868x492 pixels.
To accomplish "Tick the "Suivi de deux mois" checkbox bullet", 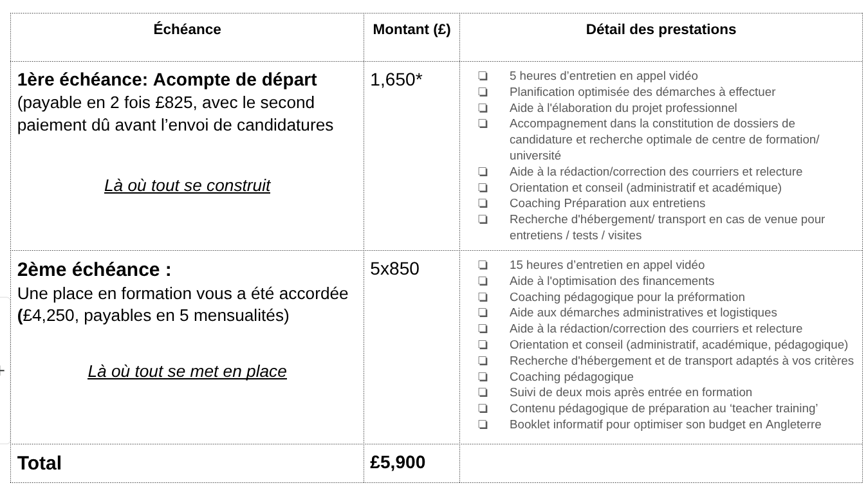I will (483, 393).
